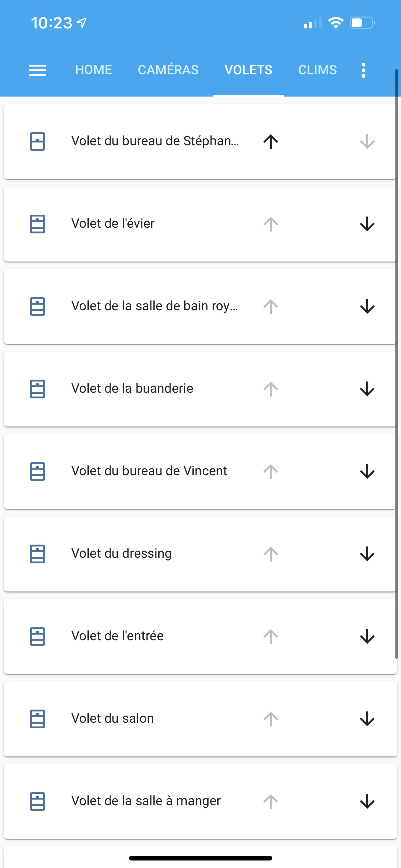
Task: Lower the Volet du dressing
Action: click(x=367, y=554)
